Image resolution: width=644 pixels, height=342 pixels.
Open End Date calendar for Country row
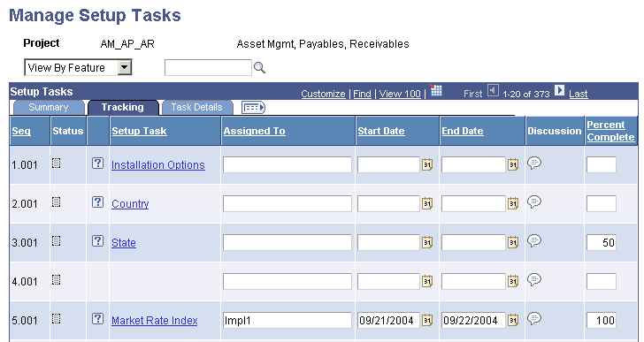coord(512,204)
